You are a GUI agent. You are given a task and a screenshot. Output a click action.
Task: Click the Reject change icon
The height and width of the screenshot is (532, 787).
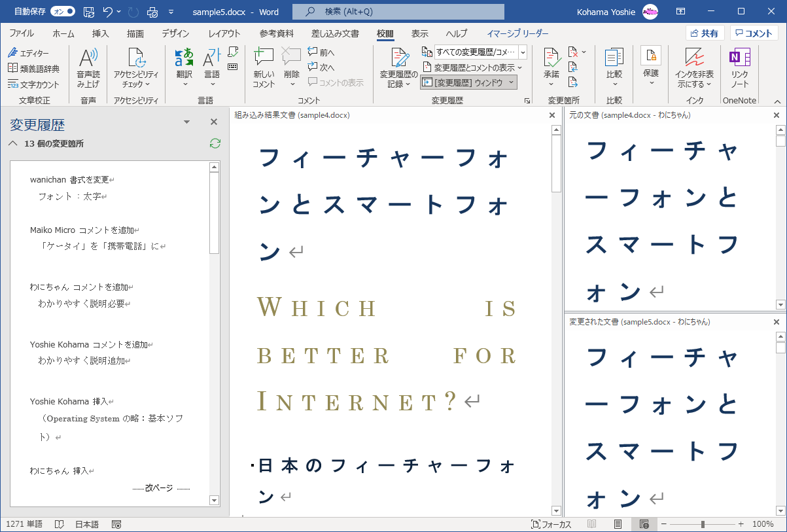[572, 52]
